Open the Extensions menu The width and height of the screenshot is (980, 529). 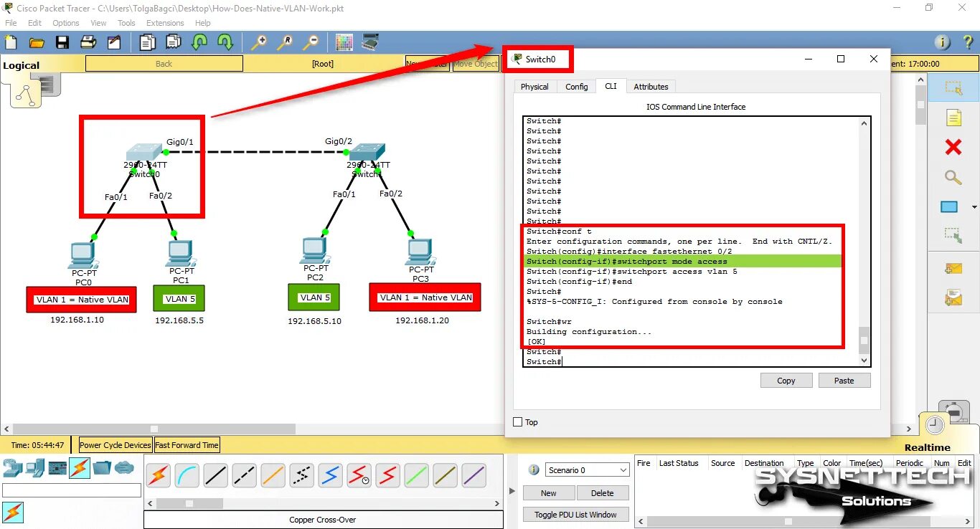(x=165, y=23)
